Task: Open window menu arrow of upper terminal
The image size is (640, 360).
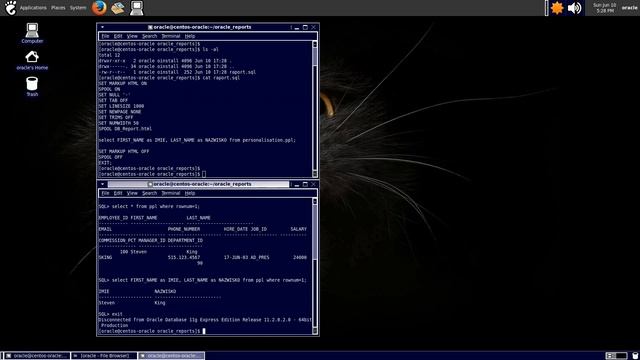Action: 102,27
